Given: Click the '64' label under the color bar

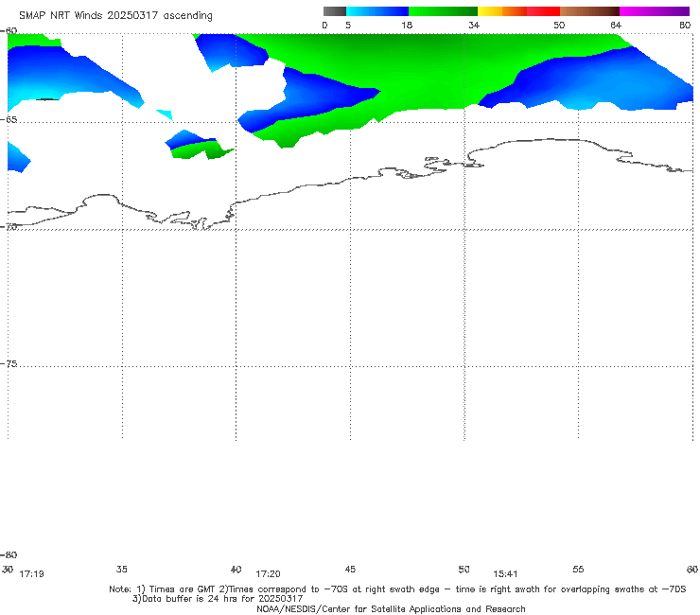Looking at the screenshot, I should [616, 26].
